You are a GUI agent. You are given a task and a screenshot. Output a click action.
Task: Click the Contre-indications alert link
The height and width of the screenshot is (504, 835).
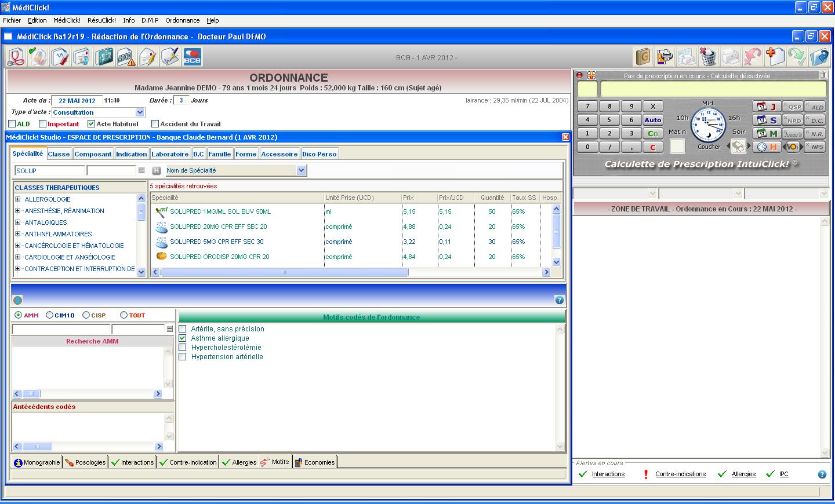[x=680, y=474]
